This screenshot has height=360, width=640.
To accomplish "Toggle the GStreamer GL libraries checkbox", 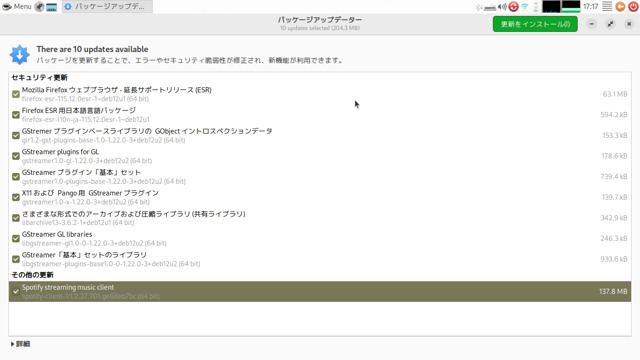I will point(16,238).
